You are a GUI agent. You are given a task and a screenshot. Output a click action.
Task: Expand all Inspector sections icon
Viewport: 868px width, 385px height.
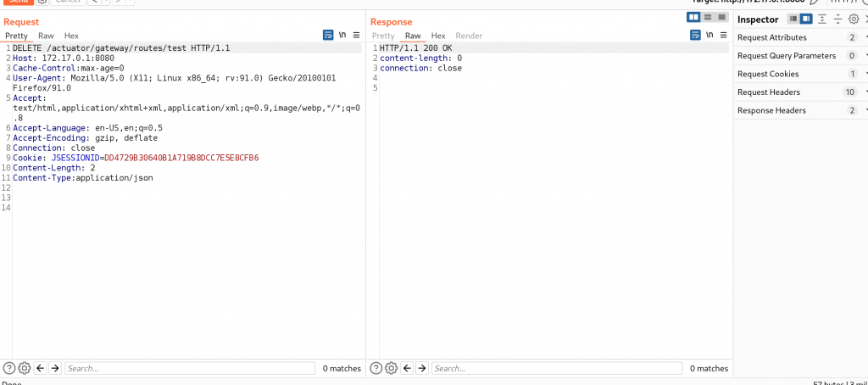pyautogui.click(x=822, y=20)
